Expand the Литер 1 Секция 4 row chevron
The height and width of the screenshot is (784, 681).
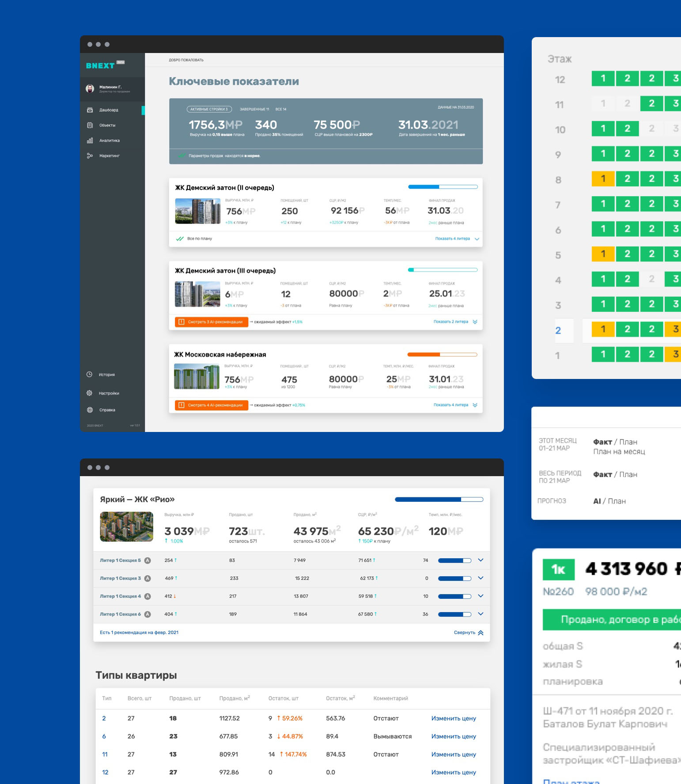[x=481, y=596]
